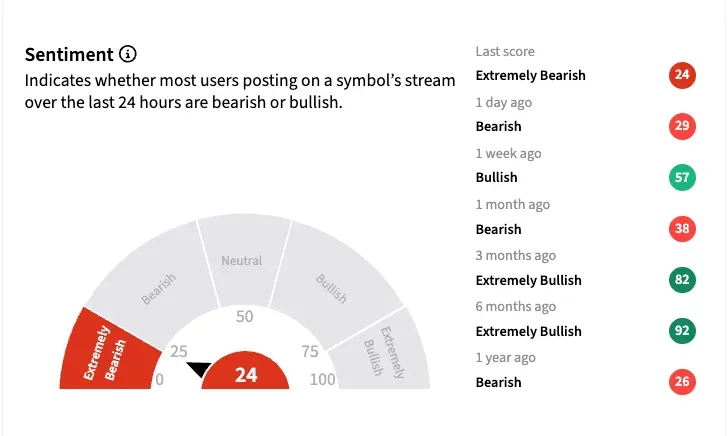Click the 26 score badge from 1 year ago
The height and width of the screenshot is (436, 728).
(x=682, y=382)
